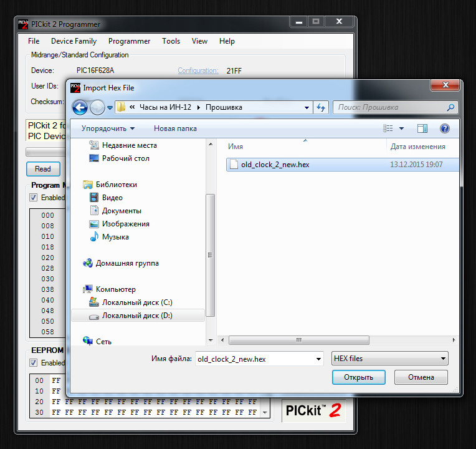The width and height of the screenshot is (476, 449).
Task: Select Недавние места in the sidebar
Action: 130,145
